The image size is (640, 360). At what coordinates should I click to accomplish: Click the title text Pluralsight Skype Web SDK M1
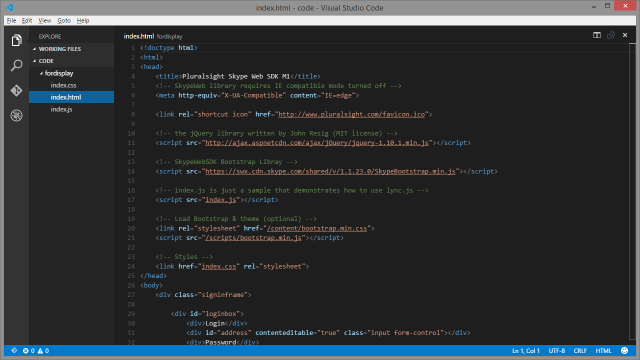(x=236, y=76)
